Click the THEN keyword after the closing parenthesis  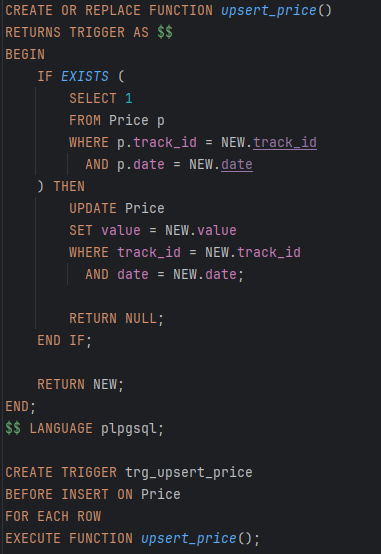point(69,187)
